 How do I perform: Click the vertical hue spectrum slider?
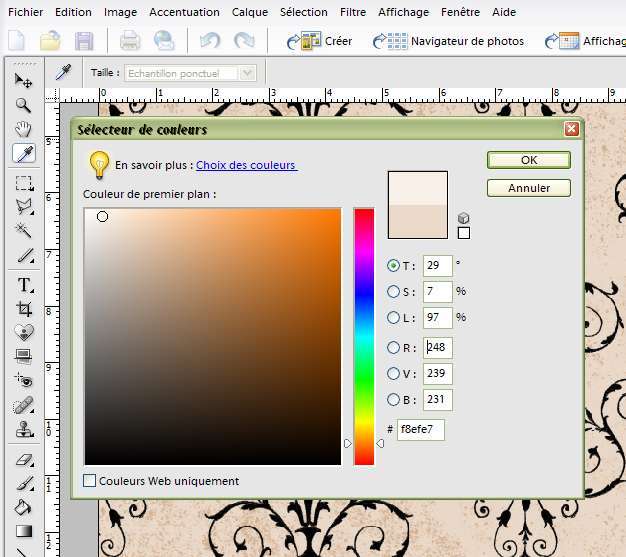(364, 336)
